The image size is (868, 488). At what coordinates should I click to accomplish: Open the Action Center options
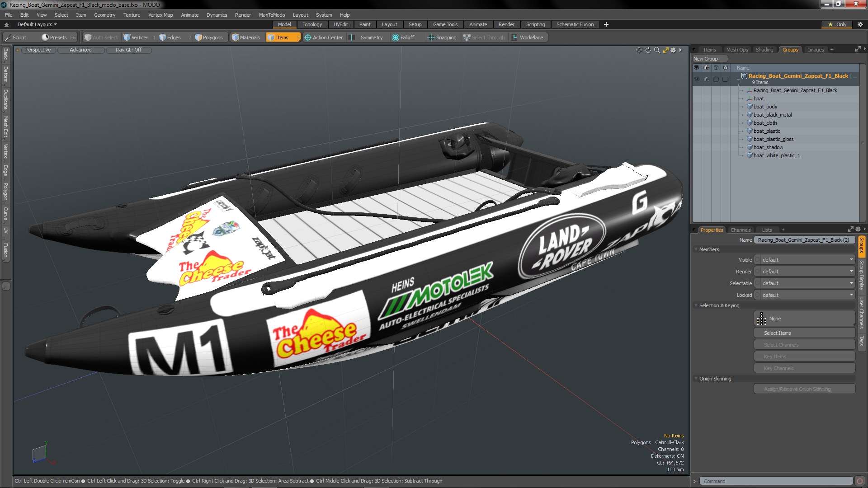point(324,38)
